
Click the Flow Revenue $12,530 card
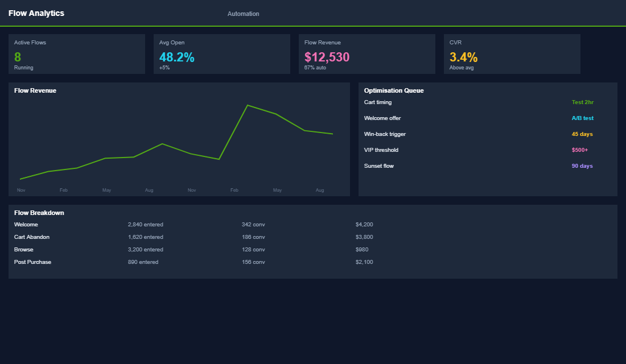coord(367,54)
